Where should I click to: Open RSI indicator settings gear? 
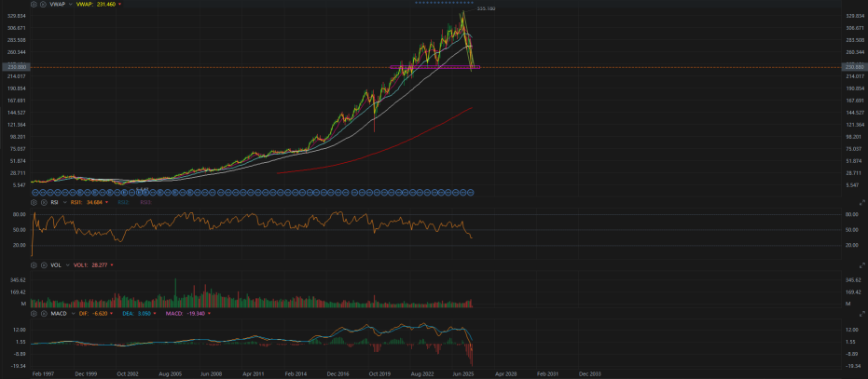(x=34, y=202)
